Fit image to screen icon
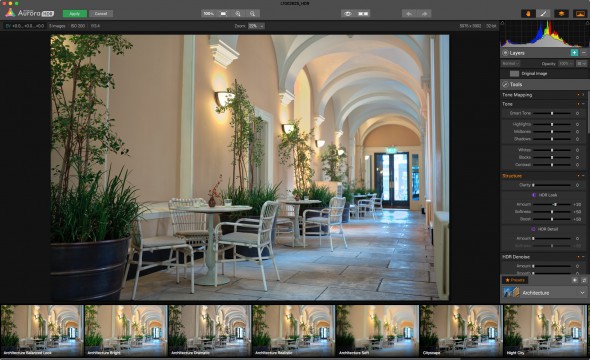590x360 pixels. coord(223,14)
